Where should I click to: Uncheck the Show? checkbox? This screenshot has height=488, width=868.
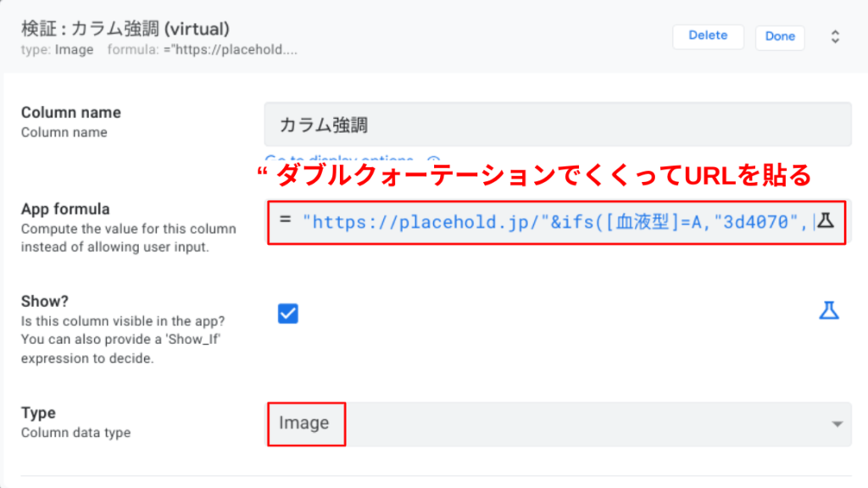pyautogui.click(x=288, y=313)
